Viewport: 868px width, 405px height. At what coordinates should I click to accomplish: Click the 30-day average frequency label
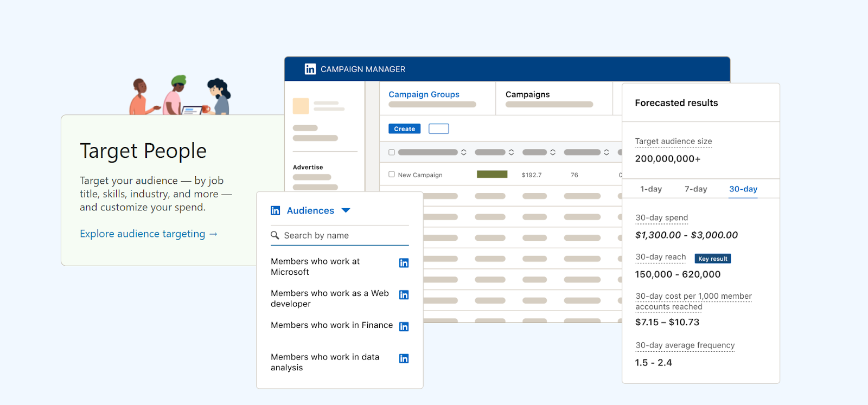[x=685, y=345]
